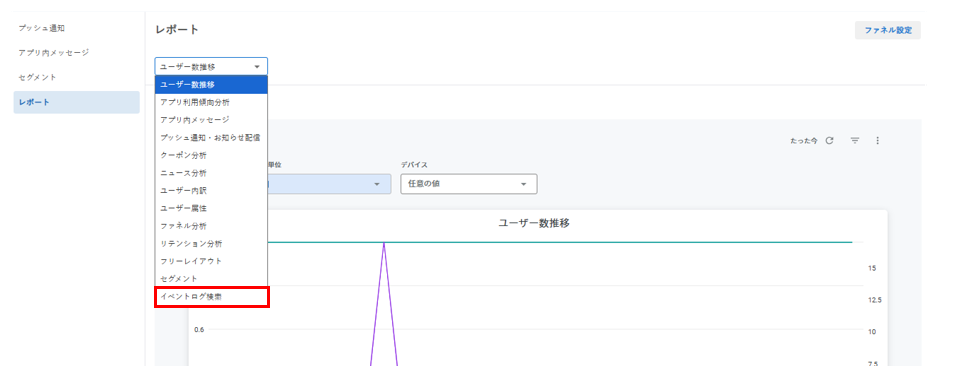976x368 pixels.
Task: Choose セグメント in the report dropdown list
Action: click(x=211, y=278)
